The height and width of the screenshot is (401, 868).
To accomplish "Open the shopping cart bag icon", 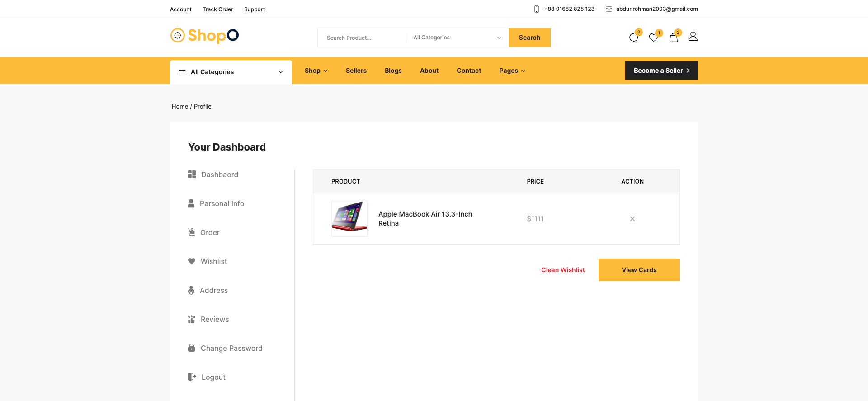I will [x=674, y=38].
